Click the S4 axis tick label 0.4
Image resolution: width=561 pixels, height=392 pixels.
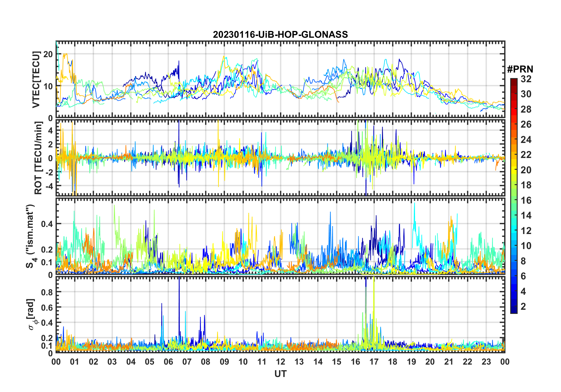coord(47,224)
